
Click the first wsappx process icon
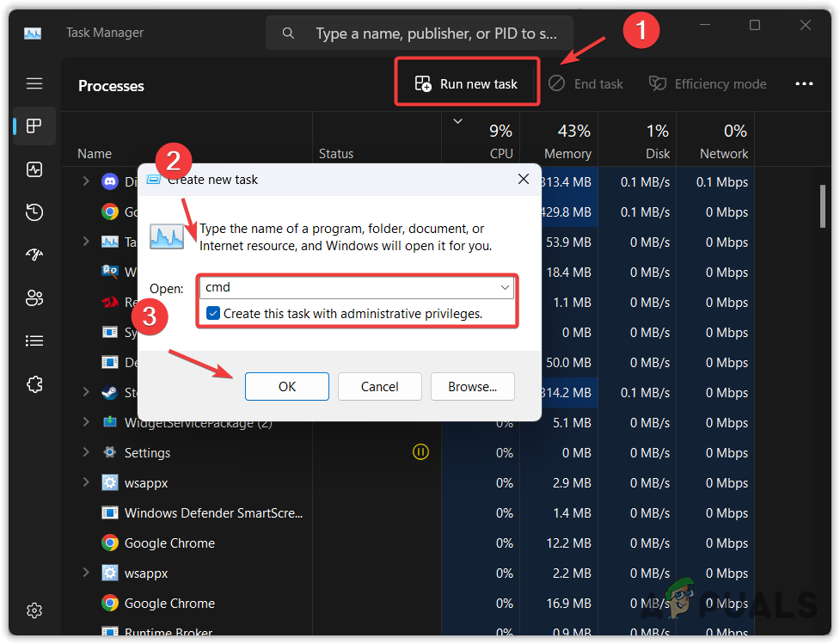(110, 482)
